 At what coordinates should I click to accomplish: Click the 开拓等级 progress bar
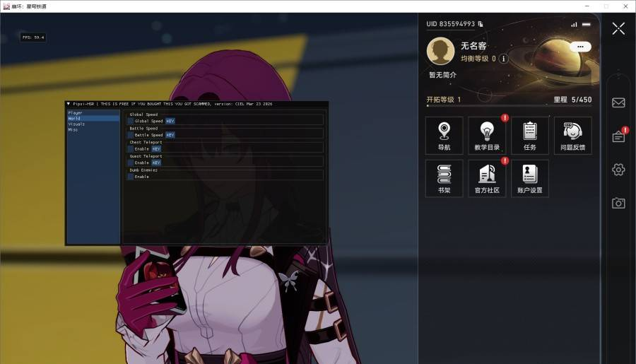tap(509, 105)
